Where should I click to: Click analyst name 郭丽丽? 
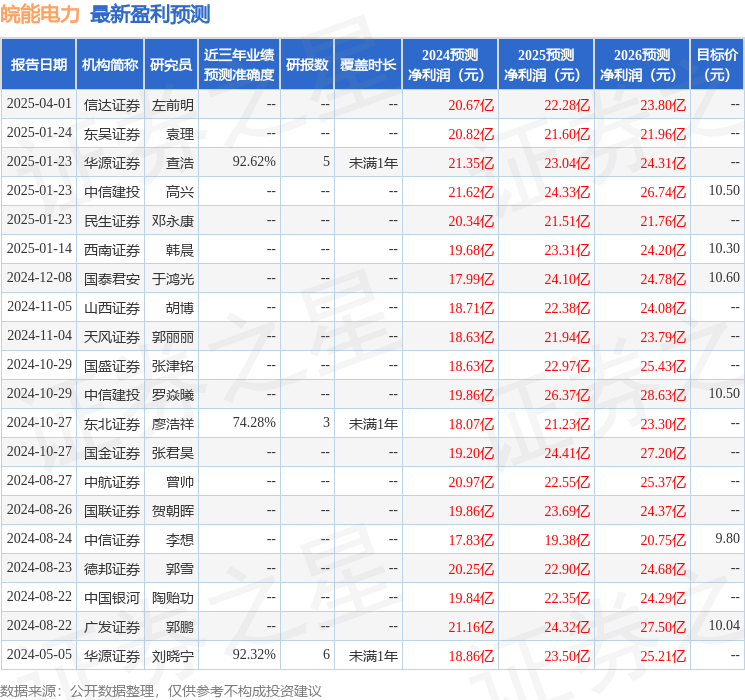172,337
